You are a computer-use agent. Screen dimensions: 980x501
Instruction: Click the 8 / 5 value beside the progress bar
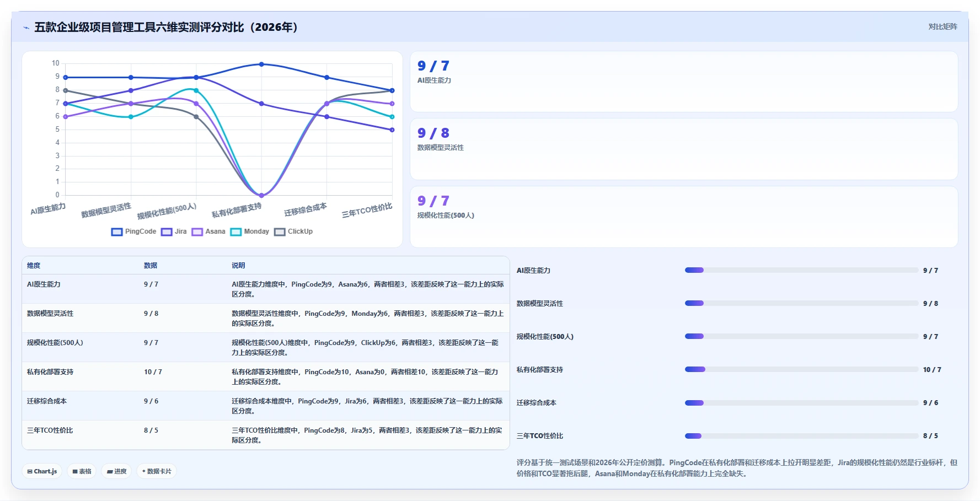tap(930, 436)
